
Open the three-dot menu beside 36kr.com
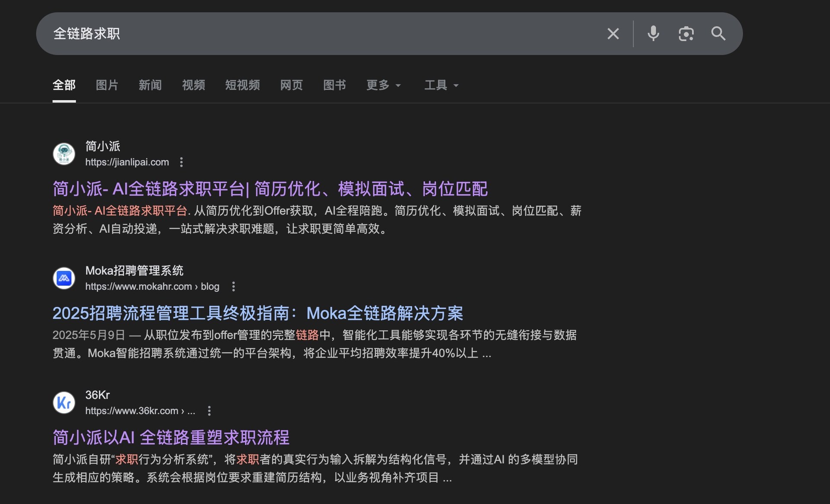209,411
